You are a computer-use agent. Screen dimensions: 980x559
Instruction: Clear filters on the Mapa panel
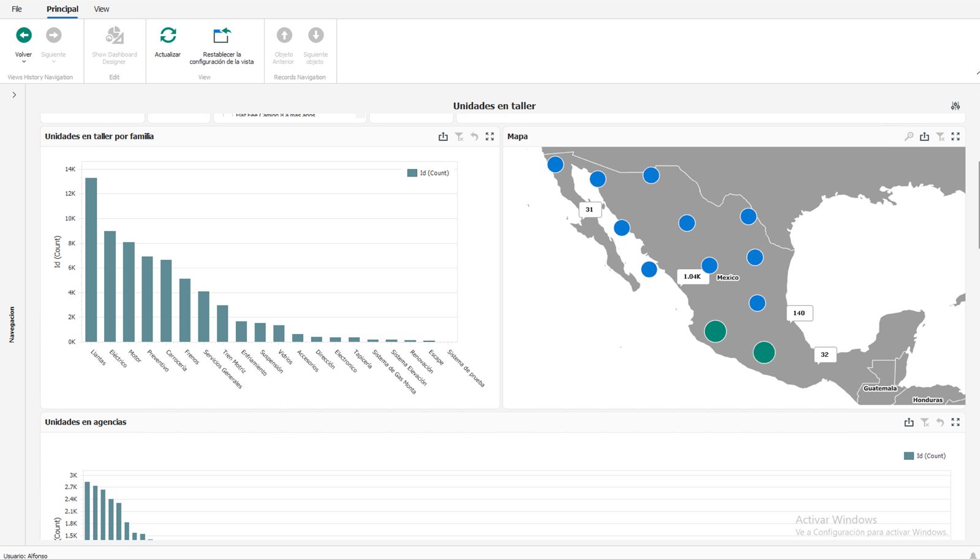[x=940, y=137]
